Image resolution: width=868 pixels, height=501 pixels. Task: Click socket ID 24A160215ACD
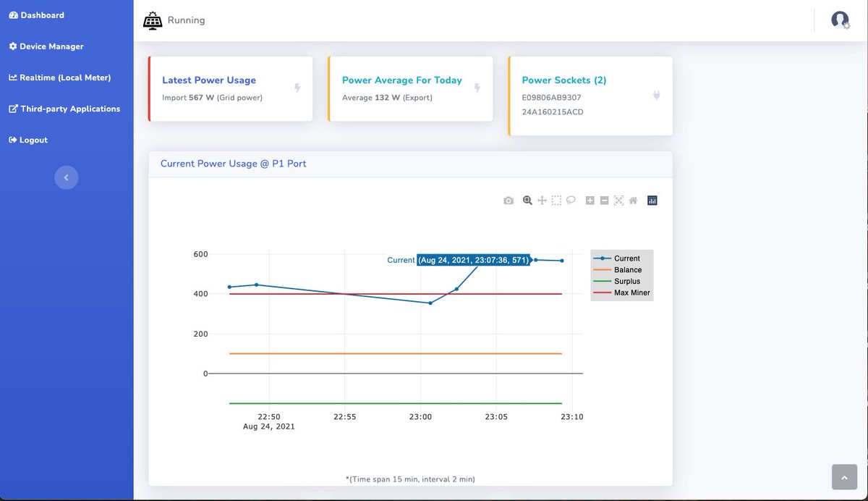click(553, 112)
